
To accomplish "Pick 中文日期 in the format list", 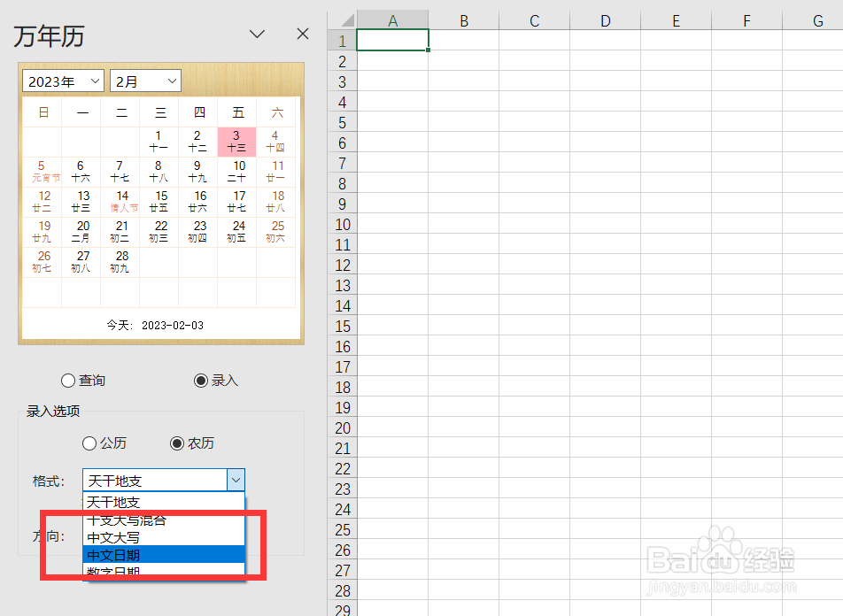I will tap(164, 555).
